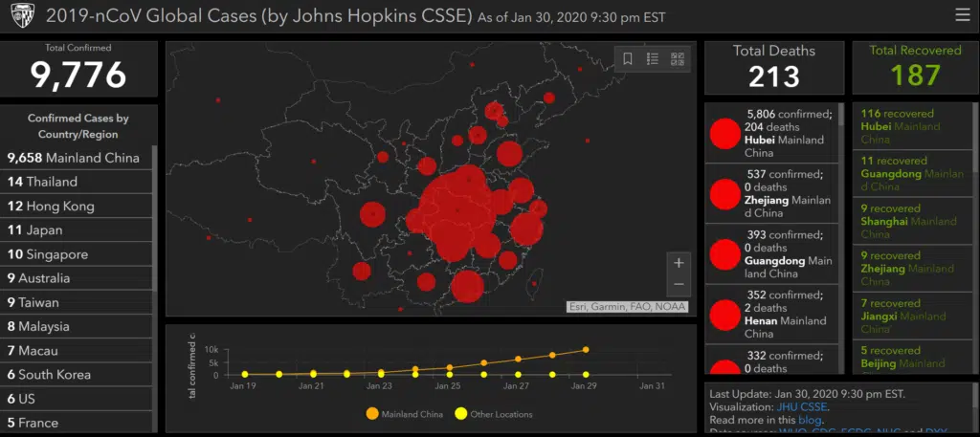
Task: Follow the blog link
Action: click(x=811, y=420)
